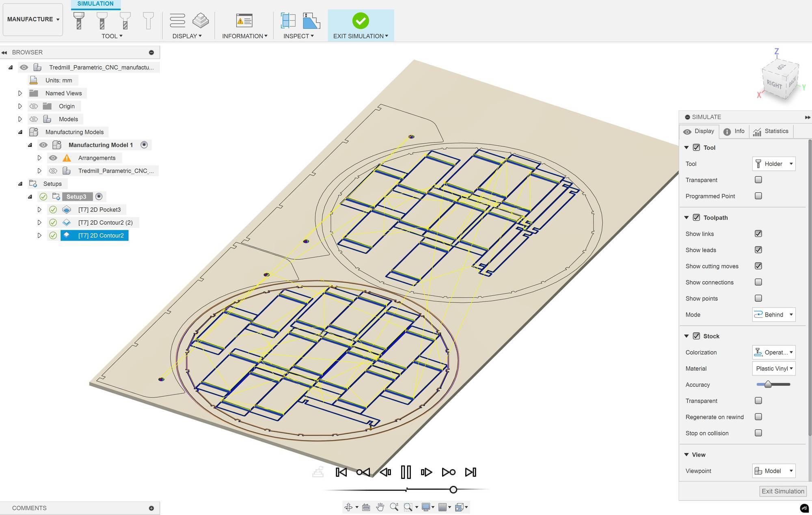Toggle visibility eye of Arrangements

pyautogui.click(x=53, y=158)
